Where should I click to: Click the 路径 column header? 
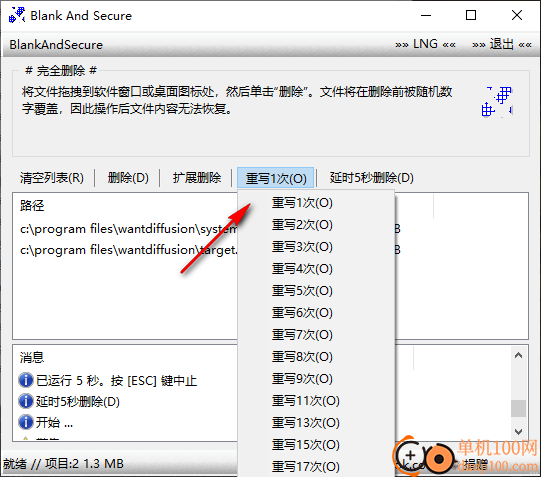pos(32,206)
